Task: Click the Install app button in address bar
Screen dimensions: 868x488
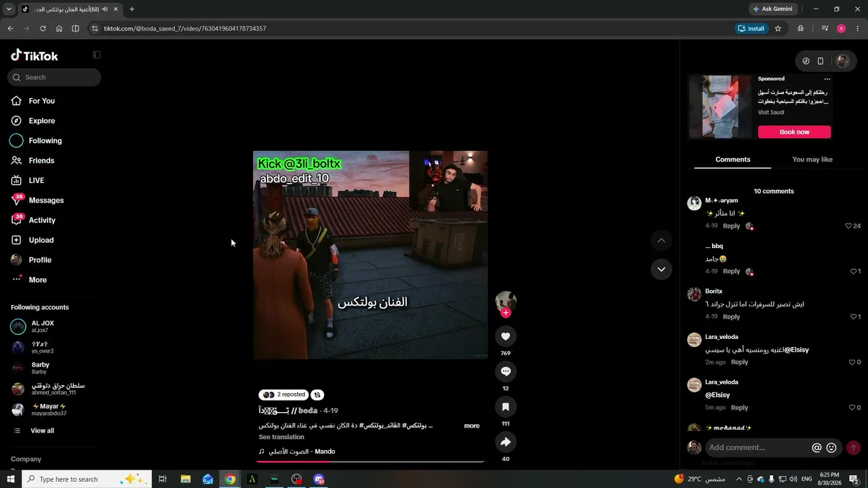Action: pyautogui.click(x=751, y=28)
